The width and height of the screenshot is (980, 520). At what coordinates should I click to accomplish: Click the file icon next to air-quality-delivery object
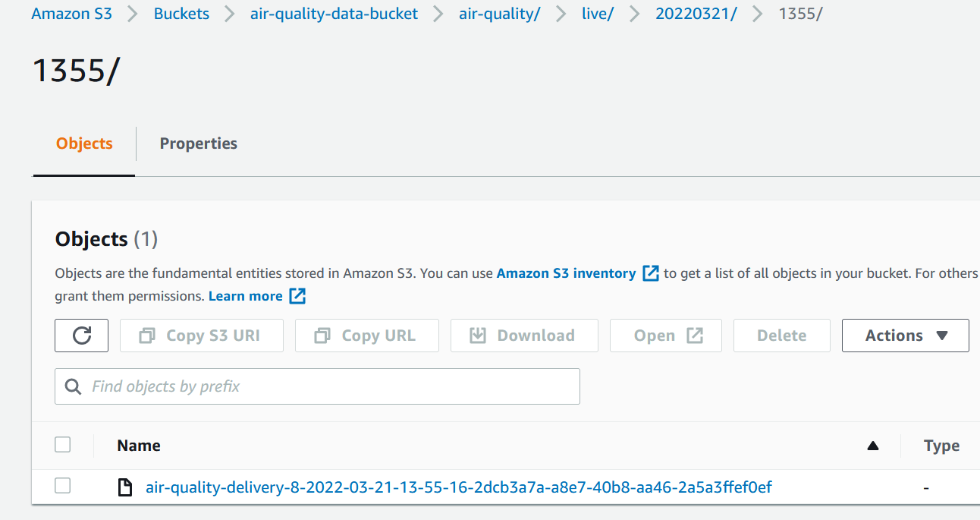click(126, 487)
